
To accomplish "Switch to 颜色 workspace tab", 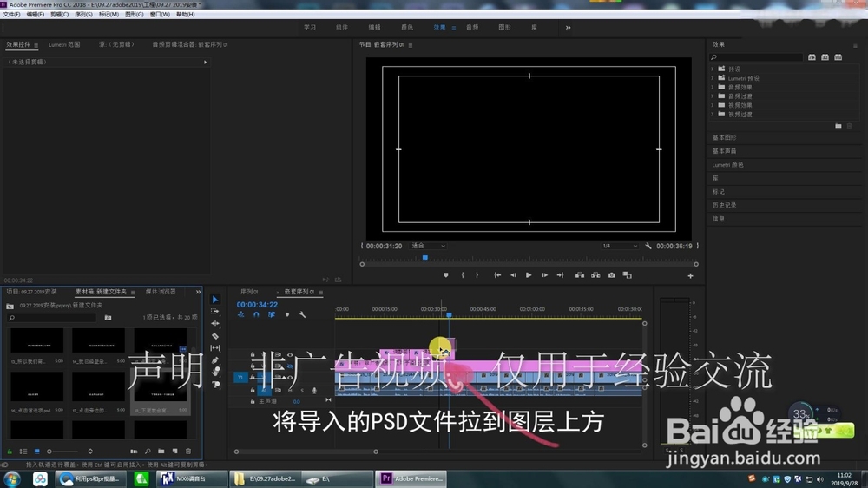I will tap(407, 28).
